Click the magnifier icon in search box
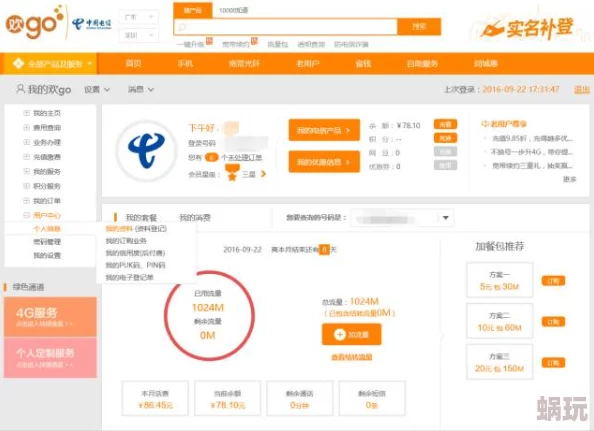Viewport: 594px width, 431px height. coord(182,27)
